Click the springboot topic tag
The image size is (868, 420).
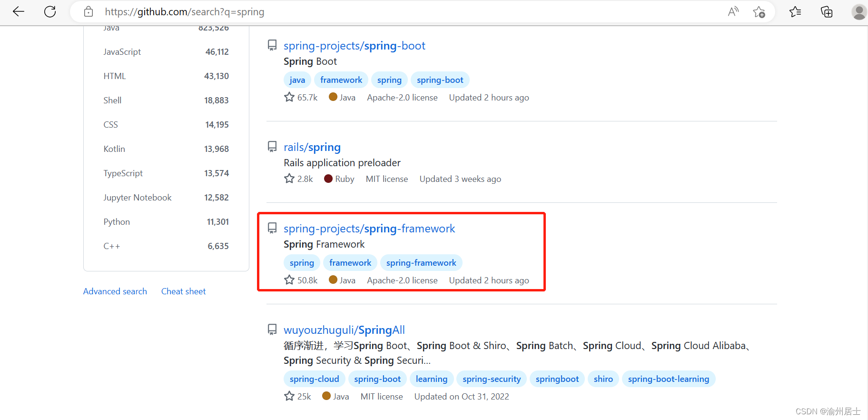(x=557, y=379)
